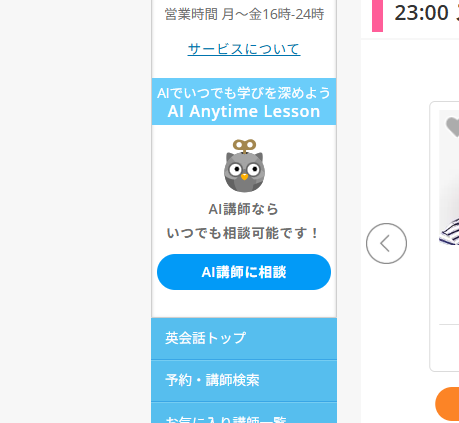
Task: Click the AI講師に相談 button
Action: [x=244, y=272]
